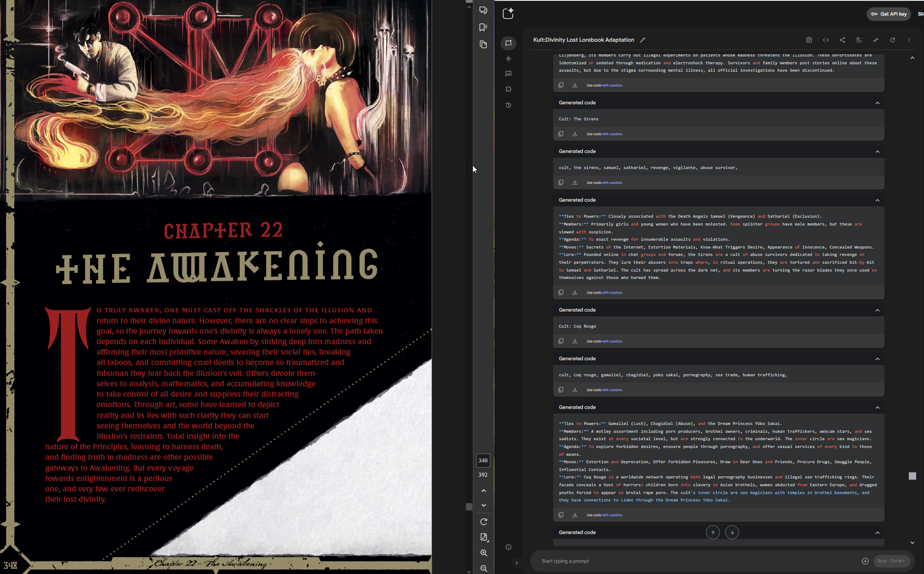Open the page thumbnails panel in PDF viewer
Image resolution: width=924 pixels, height=574 pixels.
[x=483, y=44]
